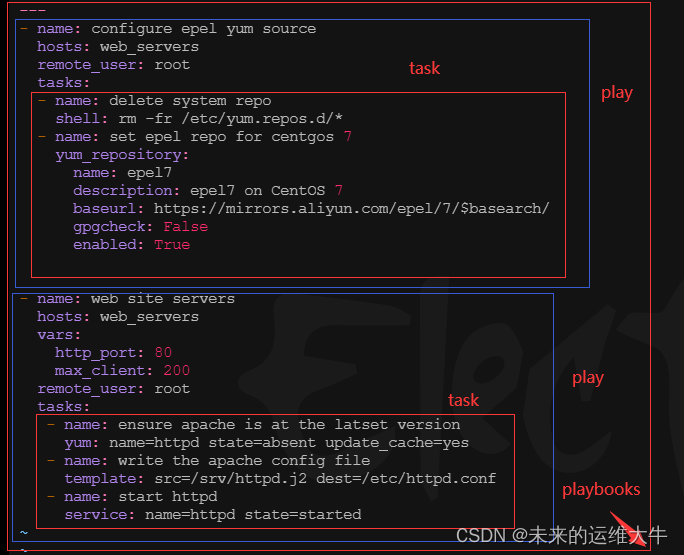
Task: Select the 'web site servers' play name
Action: pyautogui.click(x=163, y=299)
